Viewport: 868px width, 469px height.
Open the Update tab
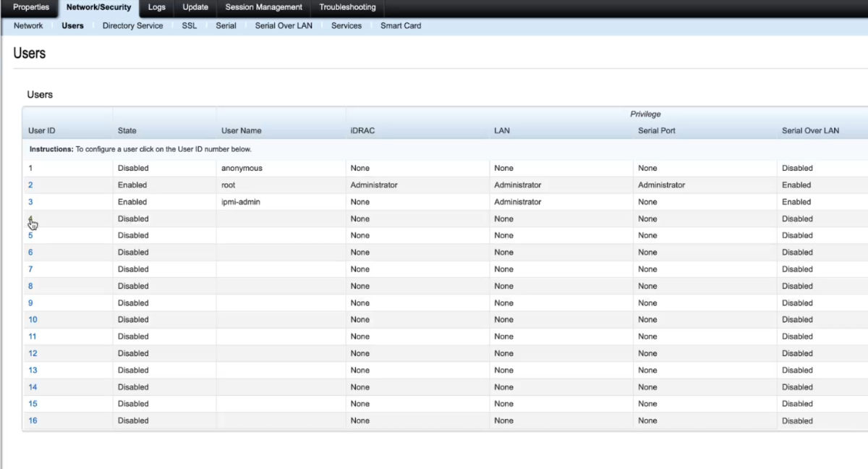point(195,7)
